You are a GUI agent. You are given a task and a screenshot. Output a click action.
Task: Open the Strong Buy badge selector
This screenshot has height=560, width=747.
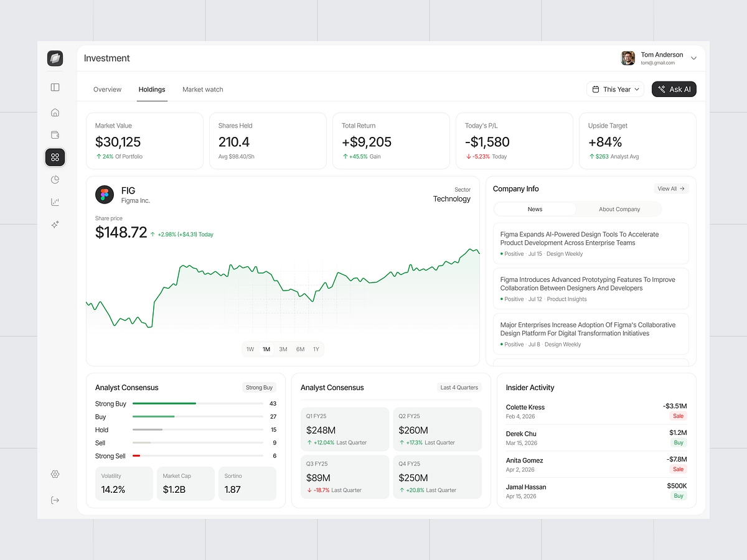pos(259,388)
